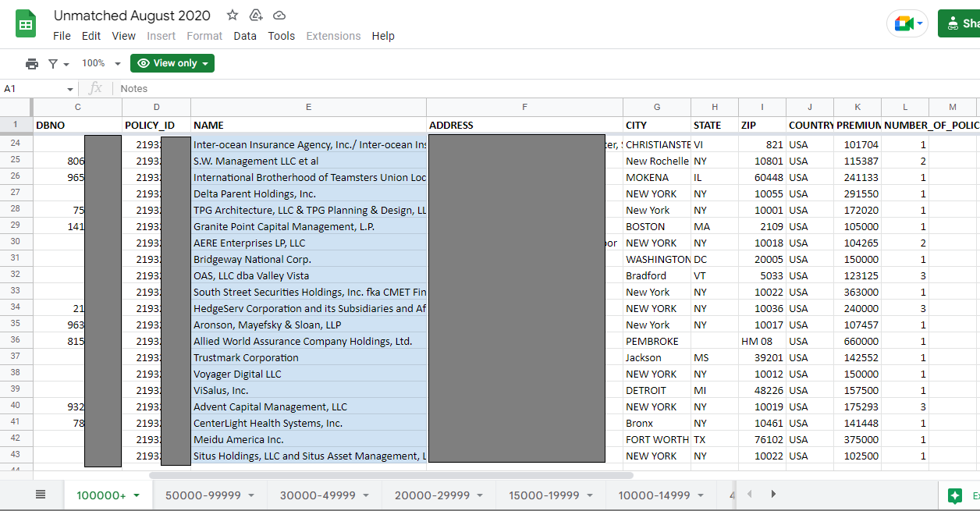This screenshot has height=511, width=980.
Task: Open the Google Sheets home icon
Action: [x=26, y=23]
